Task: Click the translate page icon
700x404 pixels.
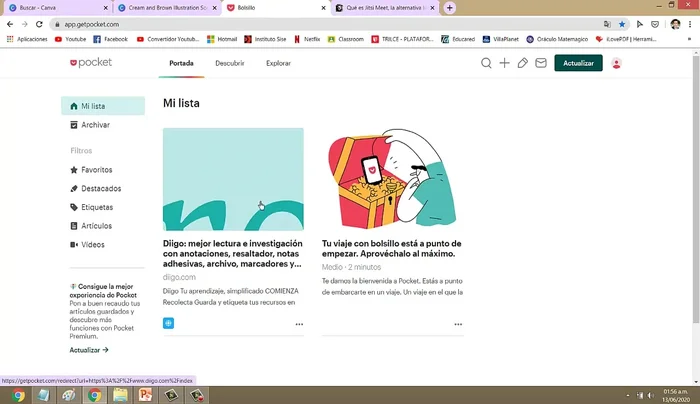Action: (x=607, y=24)
